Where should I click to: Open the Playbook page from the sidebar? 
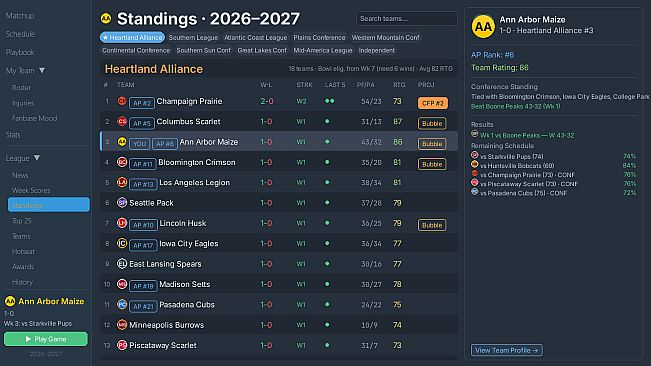(20, 52)
